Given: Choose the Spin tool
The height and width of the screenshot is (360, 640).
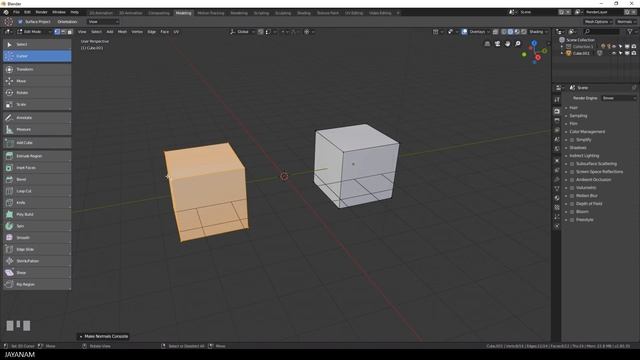Looking at the screenshot, I should [x=37, y=226].
